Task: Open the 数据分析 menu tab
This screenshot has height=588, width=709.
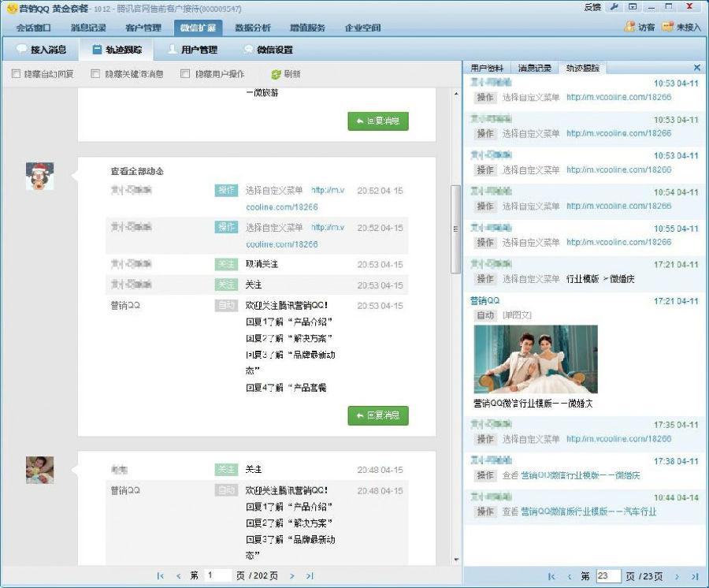Action: pyautogui.click(x=253, y=28)
